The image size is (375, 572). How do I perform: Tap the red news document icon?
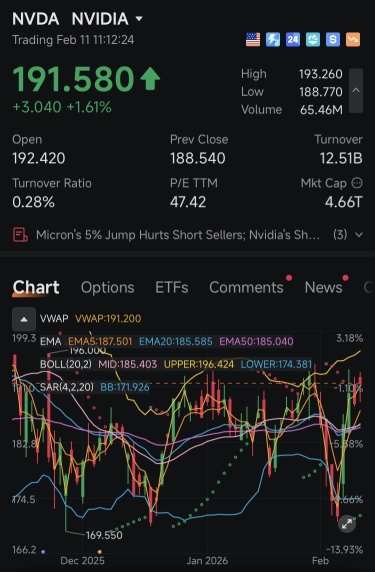point(20,235)
